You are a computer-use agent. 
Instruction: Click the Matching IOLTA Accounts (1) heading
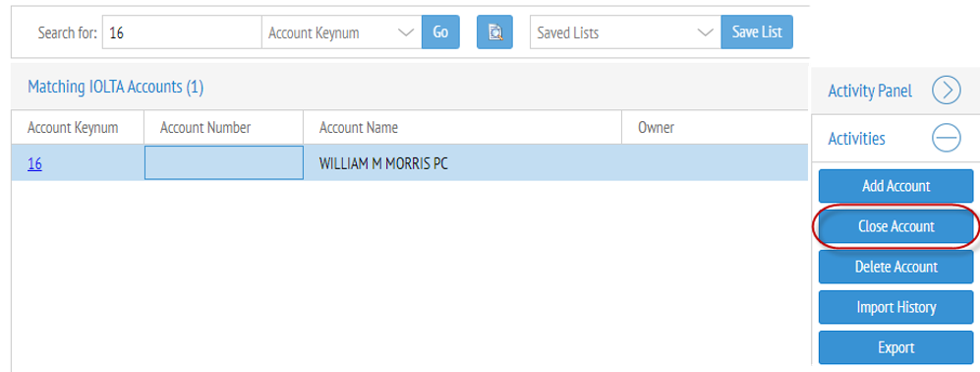click(116, 87)
